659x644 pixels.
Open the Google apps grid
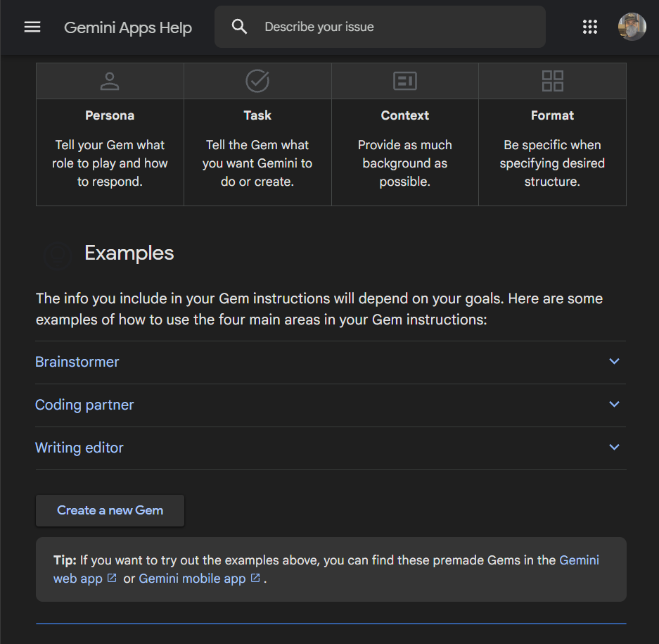point(589,27)
